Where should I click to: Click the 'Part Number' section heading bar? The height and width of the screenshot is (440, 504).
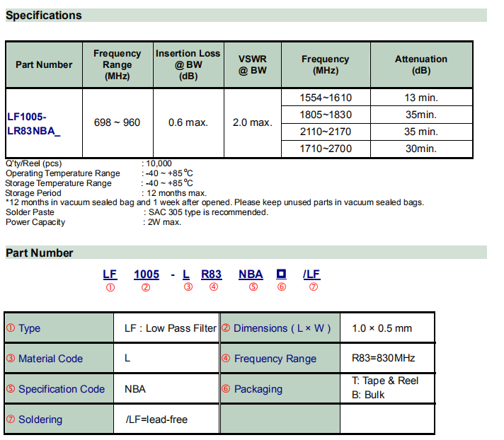click(246, 253)
